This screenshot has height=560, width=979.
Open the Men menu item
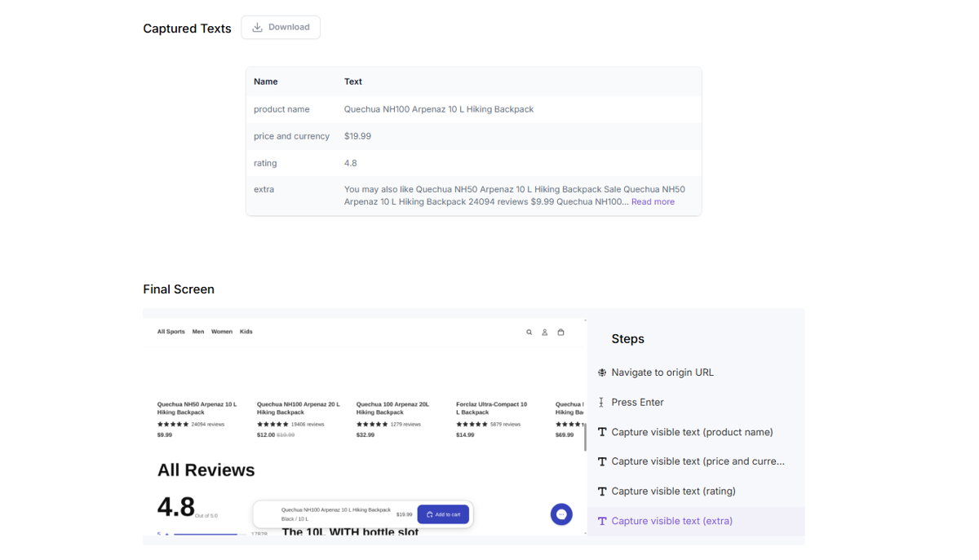pyautogui.click(x=198, y=332)
